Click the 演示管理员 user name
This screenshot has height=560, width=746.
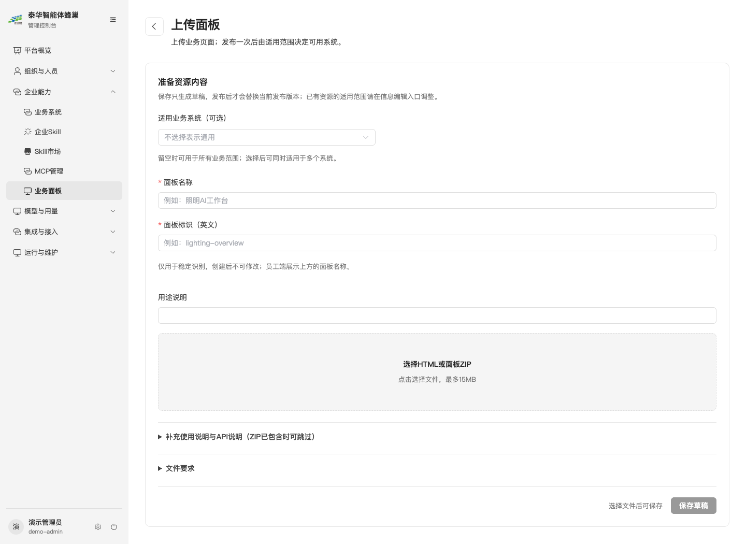(x=45, y=522)
